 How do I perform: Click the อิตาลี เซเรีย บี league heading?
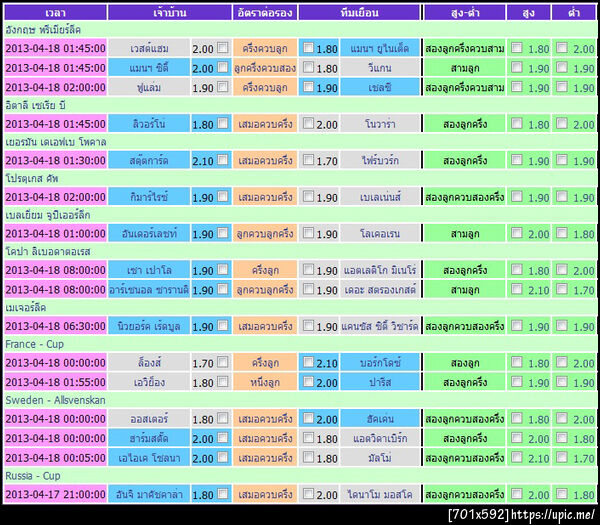pyautogui.click(x=35, y=105)
